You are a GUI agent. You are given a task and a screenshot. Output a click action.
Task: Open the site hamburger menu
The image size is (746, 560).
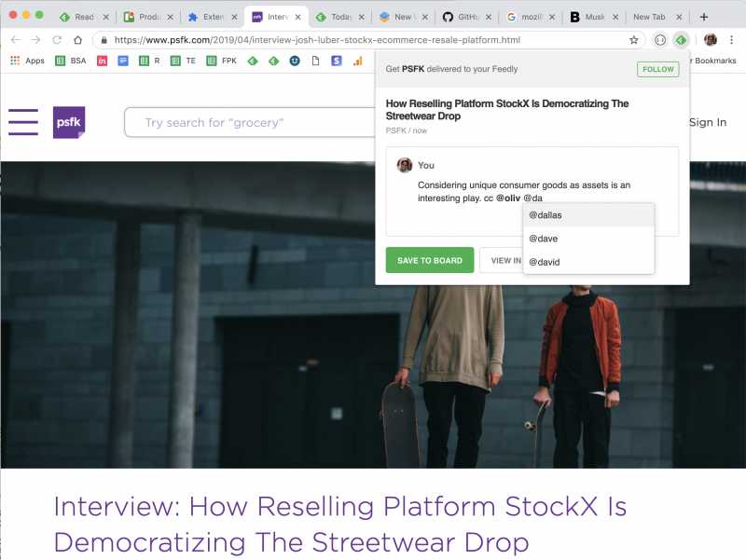(x=23, y=122)
